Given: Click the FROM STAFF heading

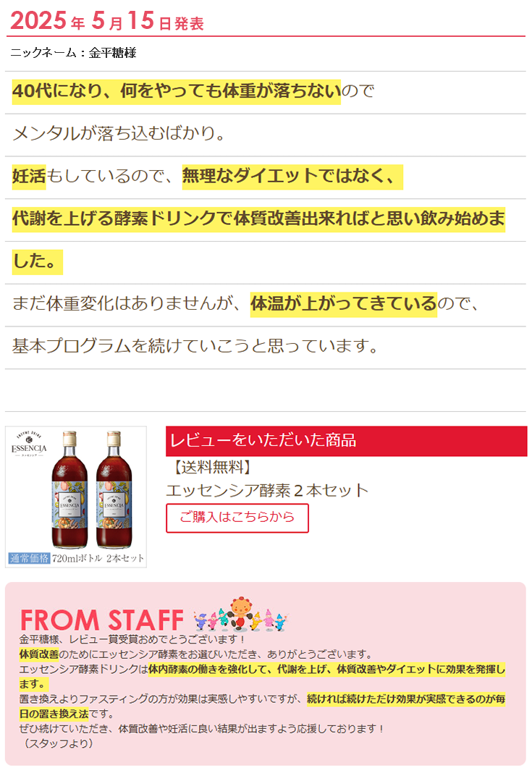Looking at the screenshot, I should click(x=102, y=620).
